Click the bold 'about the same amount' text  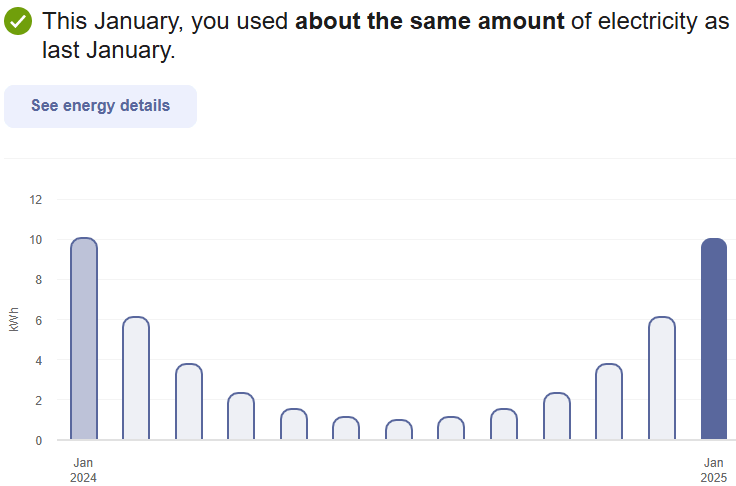[430, 21]
